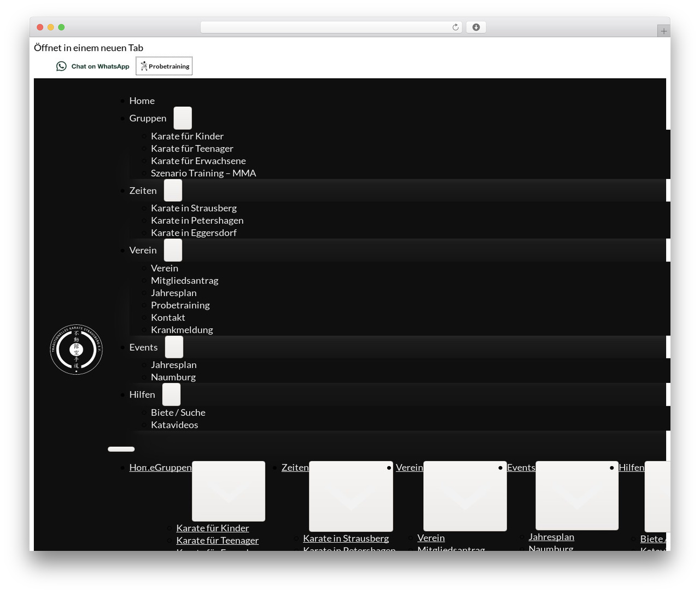Screen dimensions: 700x593
Task: Click the browser address bar
Action: tap(331, 27)
